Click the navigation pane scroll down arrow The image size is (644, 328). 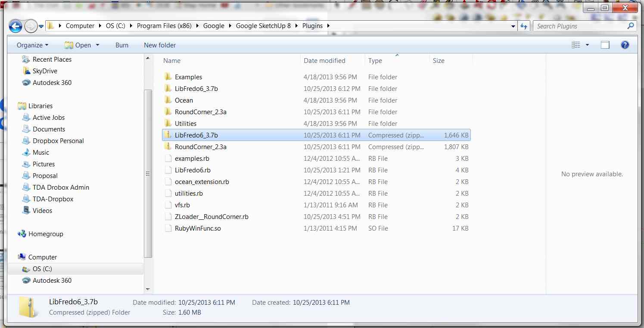pyautogui.click(x=148, y=289)
